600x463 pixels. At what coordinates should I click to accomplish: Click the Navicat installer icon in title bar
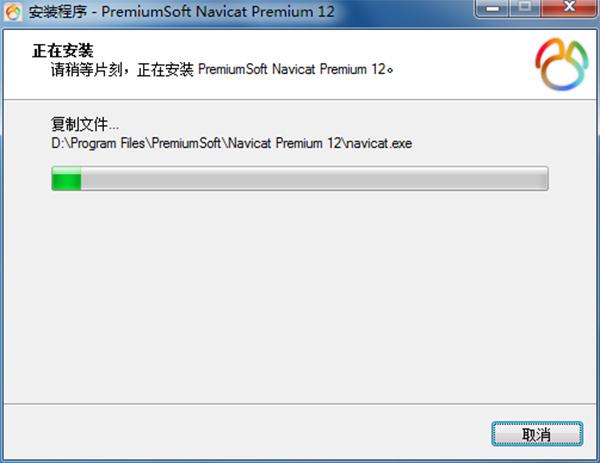[13, 12]
